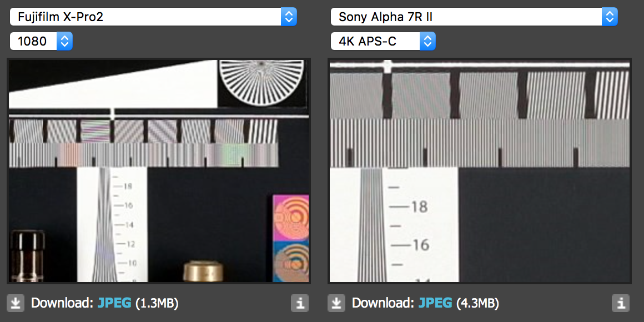644x322 pixels.
Task: Click the download arrow icon under Sony image
Action: pos(336,303)
